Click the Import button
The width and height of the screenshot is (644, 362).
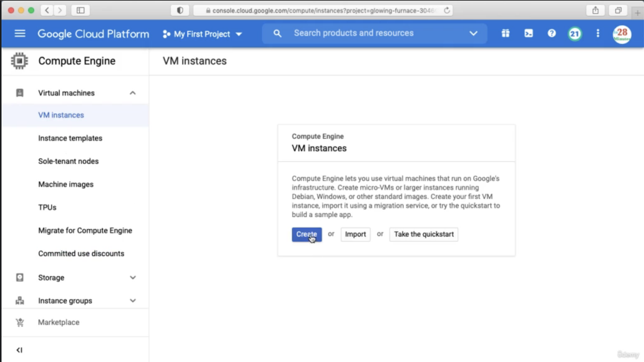pyautogui.click(x=355, y=234)
